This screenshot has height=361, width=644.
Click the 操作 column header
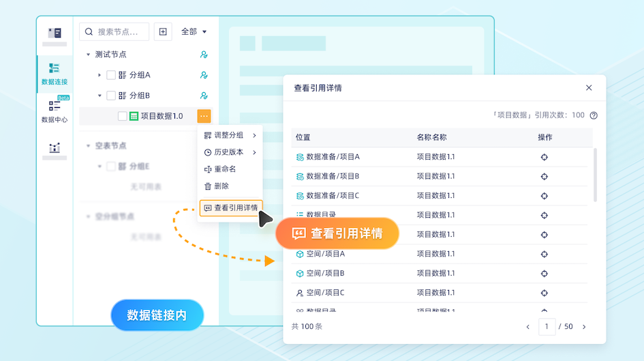tap(545, 137)
